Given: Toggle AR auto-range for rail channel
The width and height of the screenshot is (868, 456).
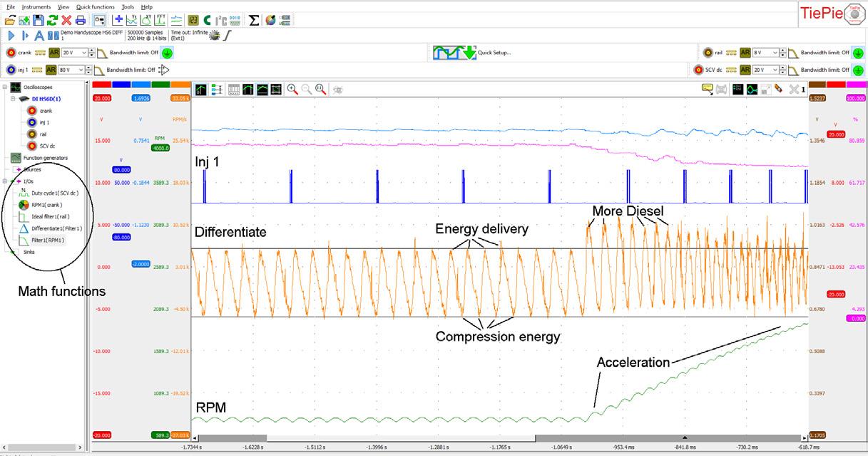Looking at the screenshot, I should 745,53.
